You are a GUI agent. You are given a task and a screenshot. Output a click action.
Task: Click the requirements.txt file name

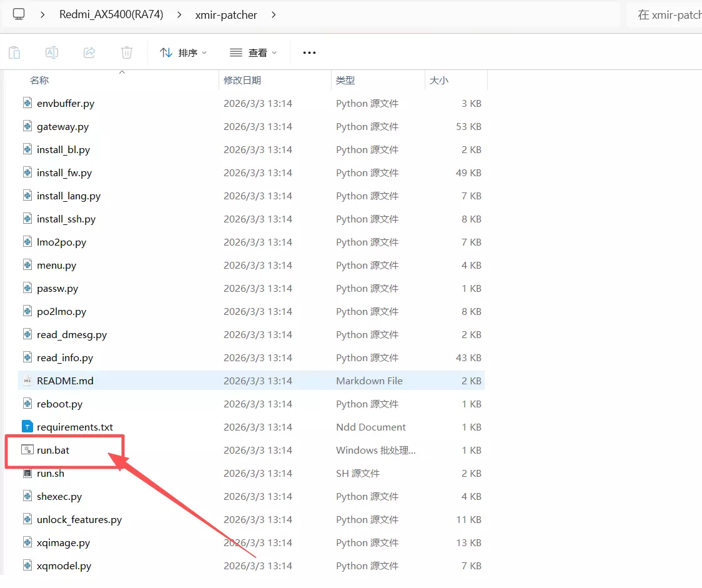[75, 427]
